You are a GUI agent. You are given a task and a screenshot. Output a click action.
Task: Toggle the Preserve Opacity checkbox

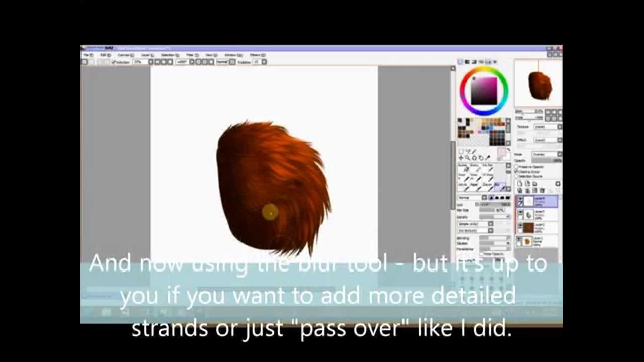[517, 166]
